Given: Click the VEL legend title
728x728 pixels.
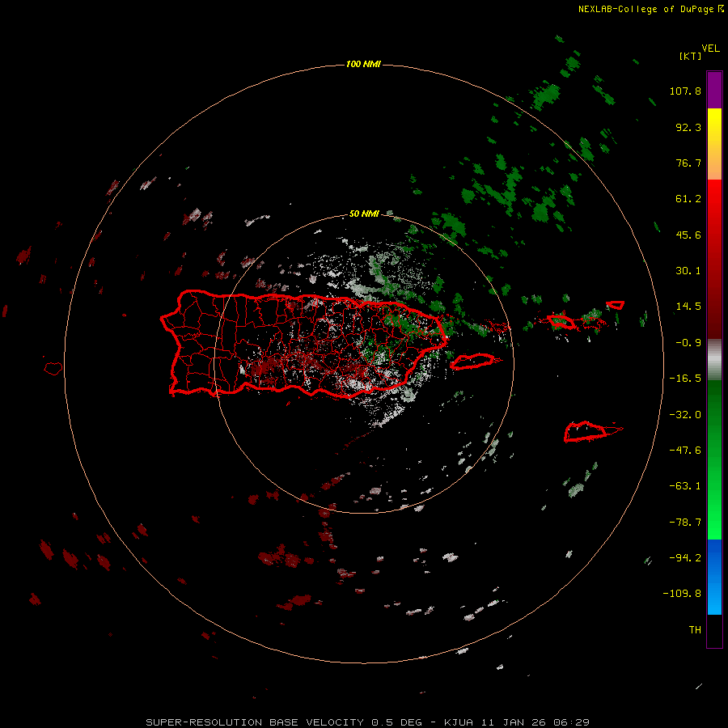Looking at the screenshot, I should [x=710, y=49].
